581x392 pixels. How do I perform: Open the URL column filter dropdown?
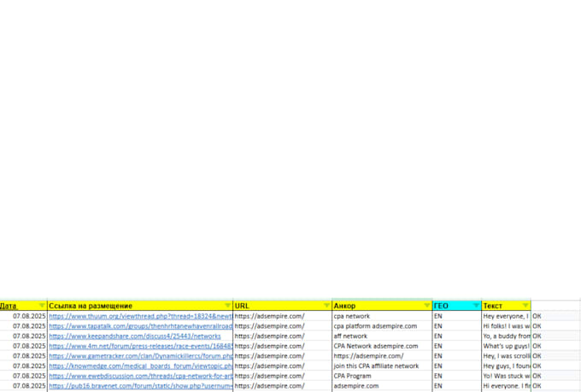326,305
